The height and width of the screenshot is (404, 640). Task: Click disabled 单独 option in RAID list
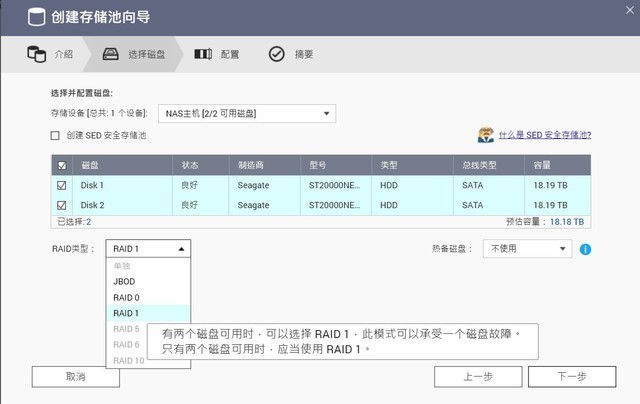[148, 266]
